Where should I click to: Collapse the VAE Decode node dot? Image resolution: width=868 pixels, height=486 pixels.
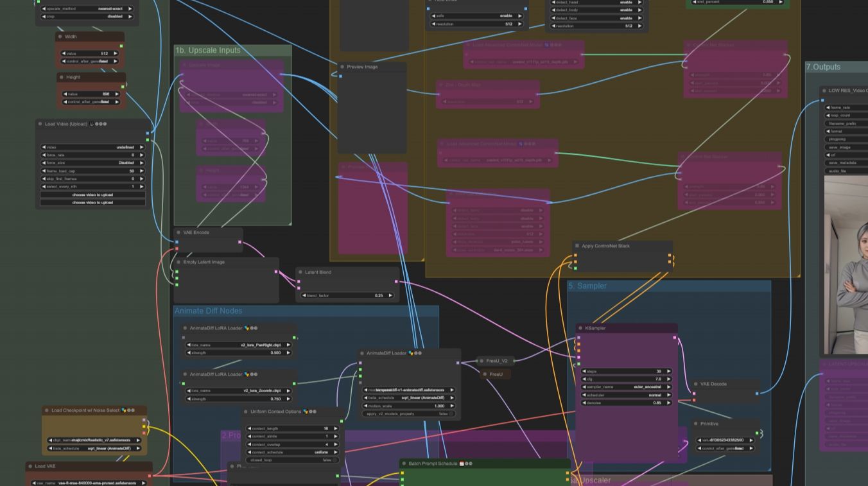[695, 384]
